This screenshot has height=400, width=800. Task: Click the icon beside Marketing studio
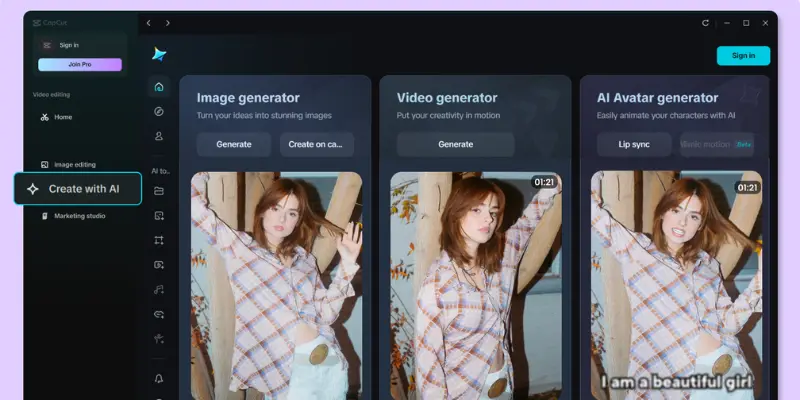pos(45,216)
